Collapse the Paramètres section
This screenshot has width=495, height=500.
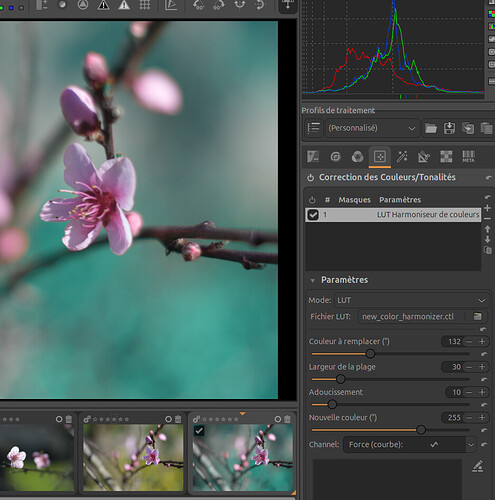pos(313,280)
